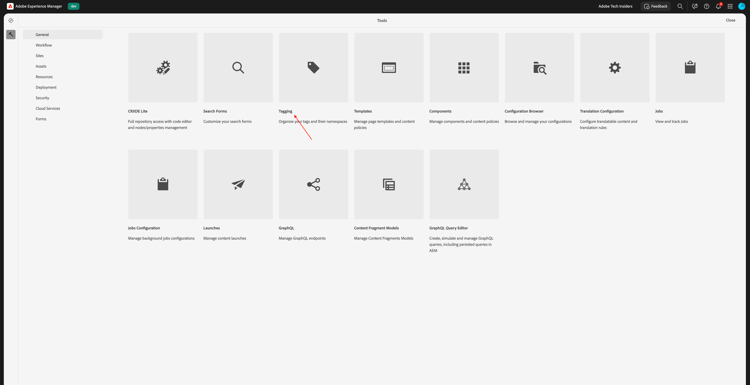
Task: Select Sites in the sidebar
Action: pyautogui.click(x=39, y=55)
